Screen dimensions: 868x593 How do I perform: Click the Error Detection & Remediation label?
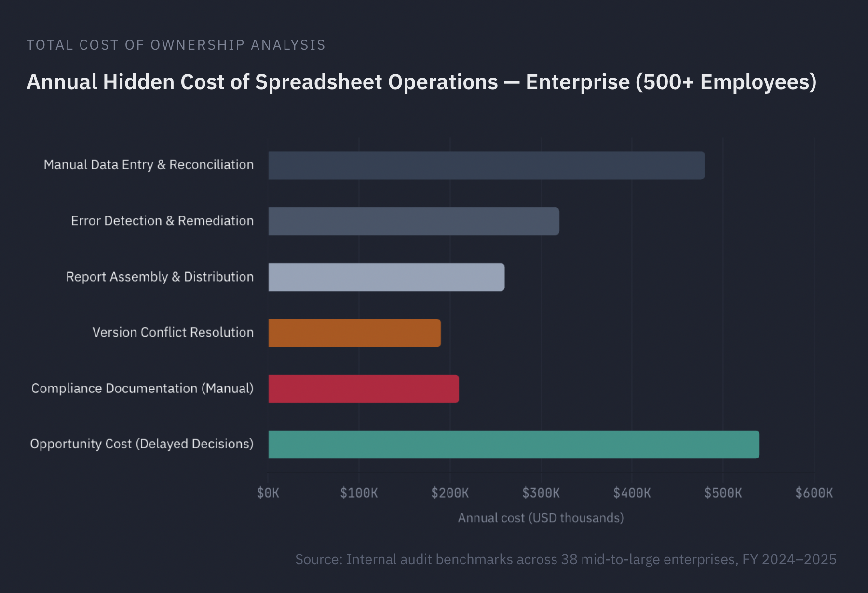tap(162, 220)
